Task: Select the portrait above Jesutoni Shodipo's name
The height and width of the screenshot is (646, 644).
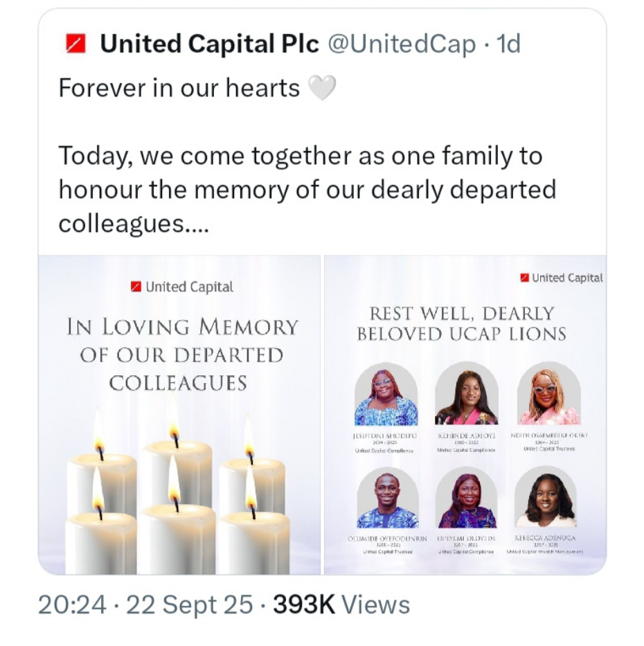Action: 386,395
